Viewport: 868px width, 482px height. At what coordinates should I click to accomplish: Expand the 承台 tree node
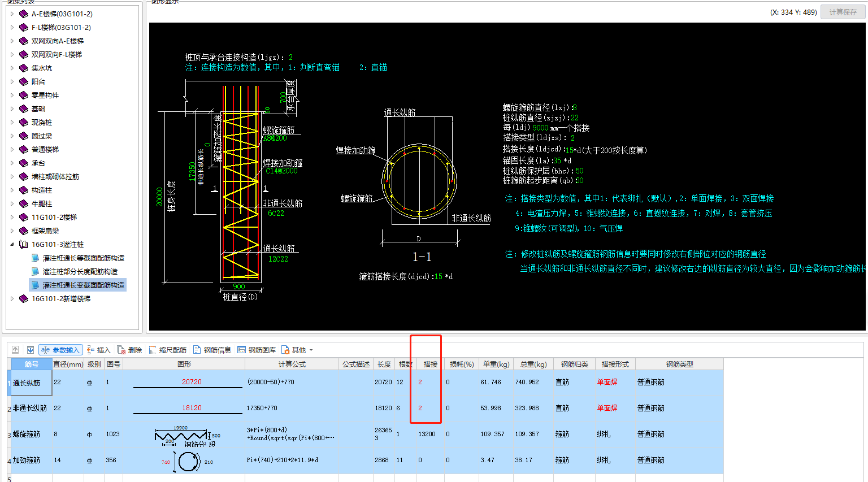click(12, 163)
